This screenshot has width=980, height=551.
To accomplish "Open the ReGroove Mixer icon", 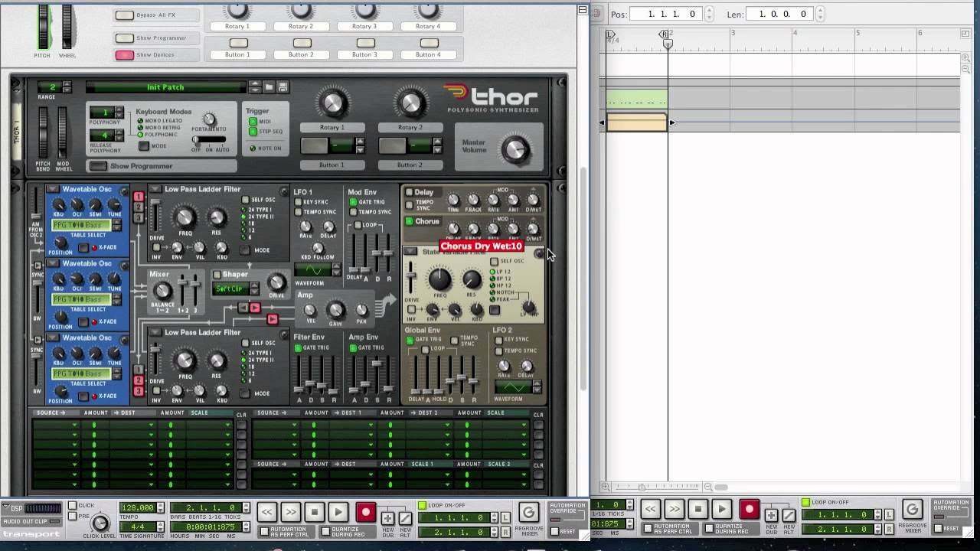I will 528,511.
